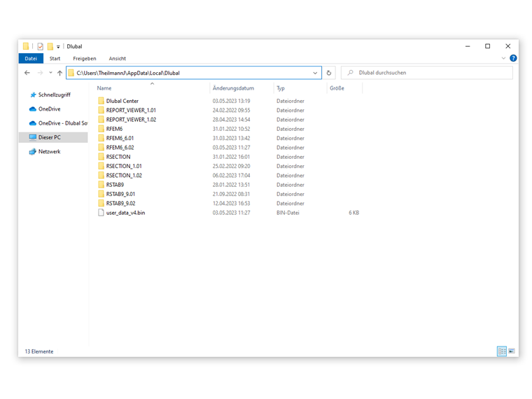
Task: Go forward with the right arrow
Action: pyautogui.click(x=40, y=73)
